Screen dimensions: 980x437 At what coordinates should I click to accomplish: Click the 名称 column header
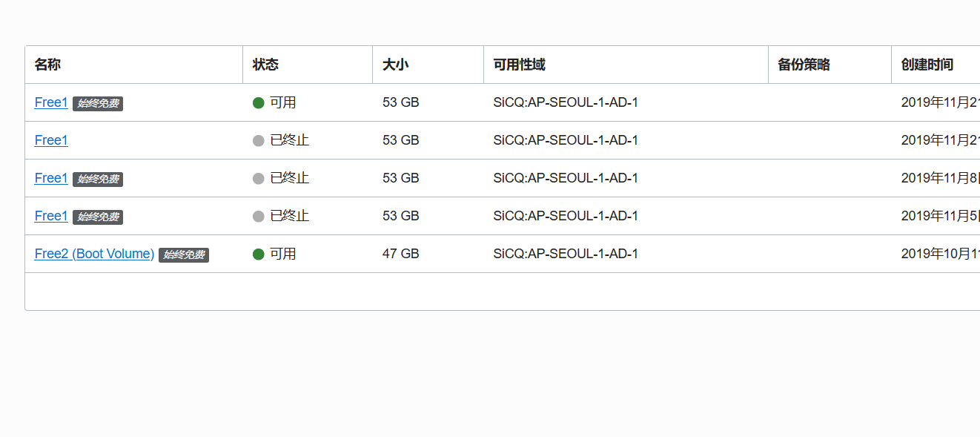coord(47,65)
